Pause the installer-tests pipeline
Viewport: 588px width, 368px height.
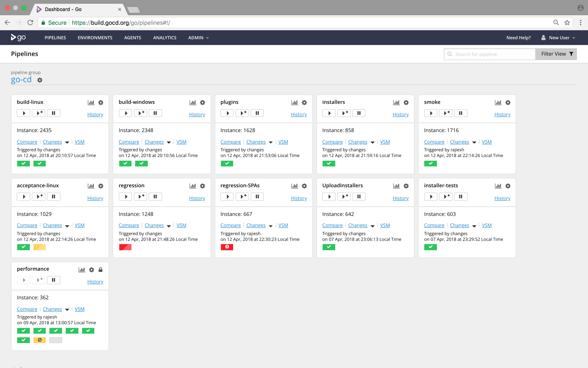point(461,196)
